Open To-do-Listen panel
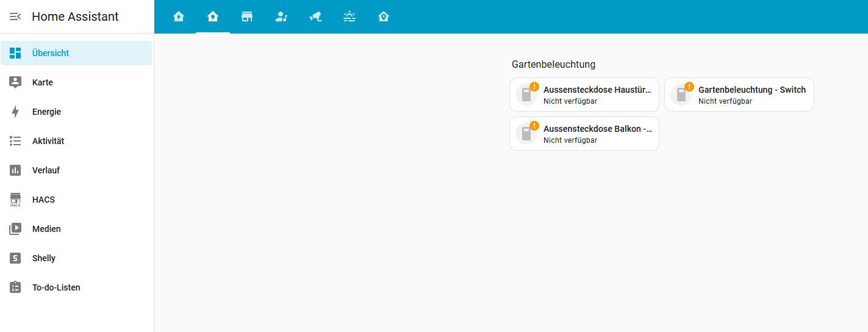This screenshot has width=868, height=332. click(56, 287)
